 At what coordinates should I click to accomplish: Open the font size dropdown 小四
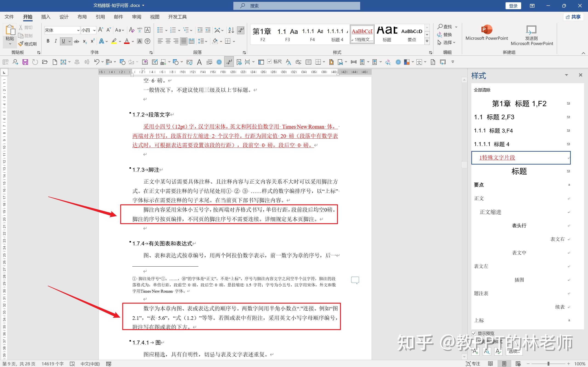[x=94, y=30]
